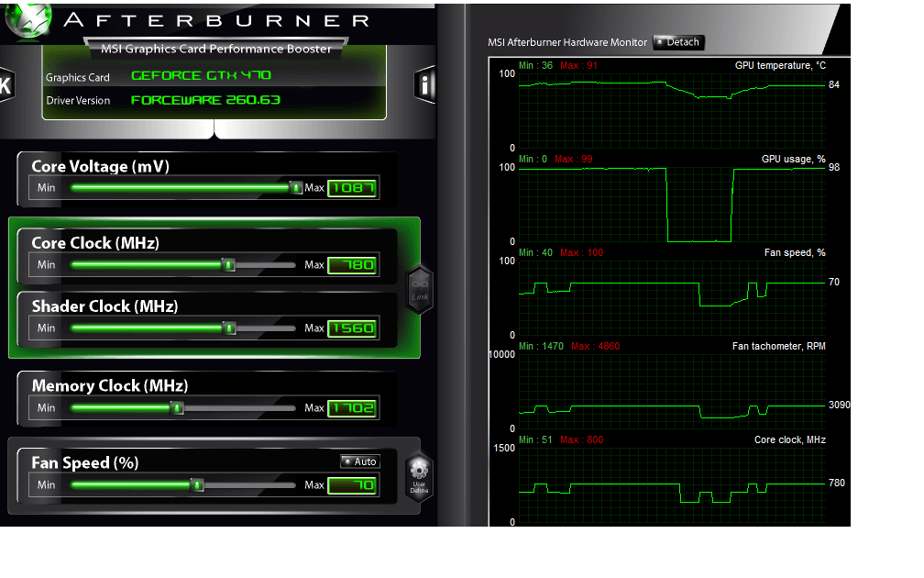This screenshot has width=924, height=578.
Task: Click the Core Clock slider handle
Action: [x=228, y=265]
